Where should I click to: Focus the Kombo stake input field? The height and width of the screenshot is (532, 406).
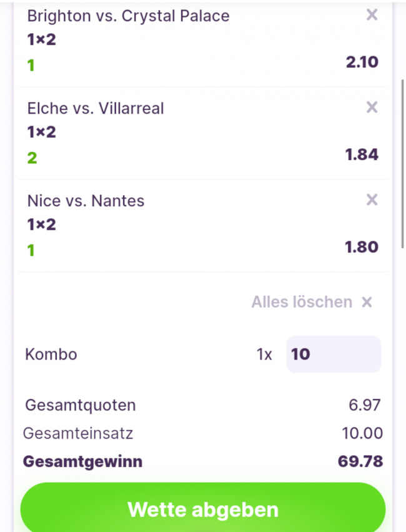point(333,354)
